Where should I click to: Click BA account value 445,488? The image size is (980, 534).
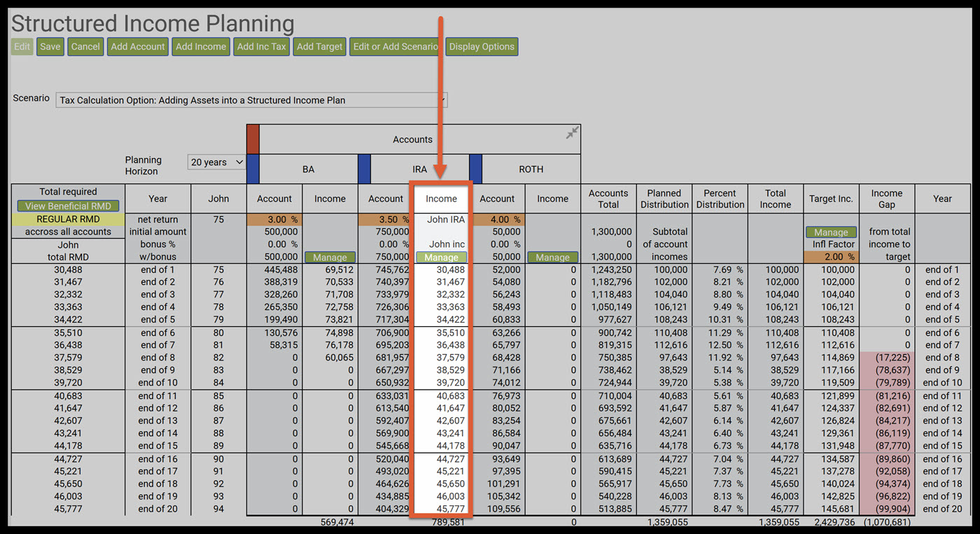[x=279, y=270]
